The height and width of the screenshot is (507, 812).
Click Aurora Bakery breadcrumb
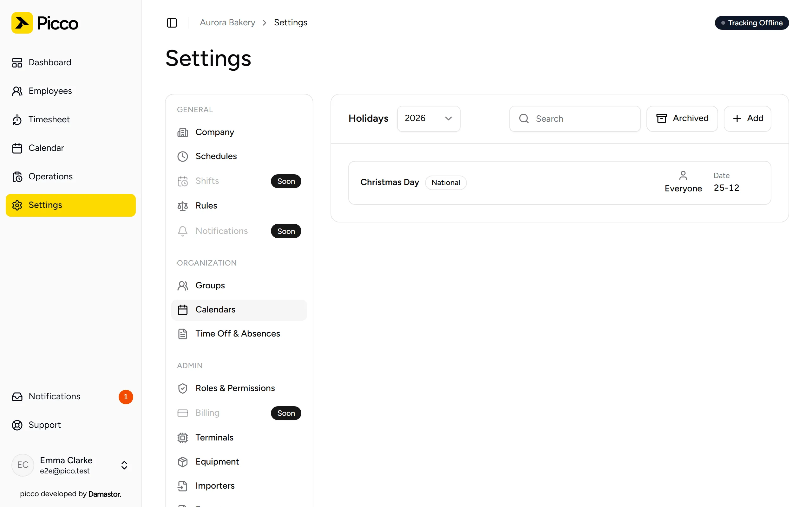pos(227,22)
